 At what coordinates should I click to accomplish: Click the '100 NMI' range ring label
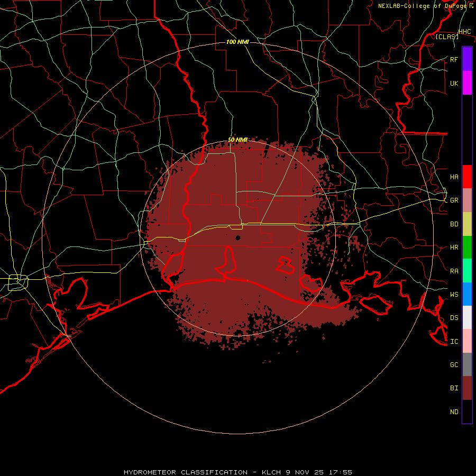tap(237, 42)
